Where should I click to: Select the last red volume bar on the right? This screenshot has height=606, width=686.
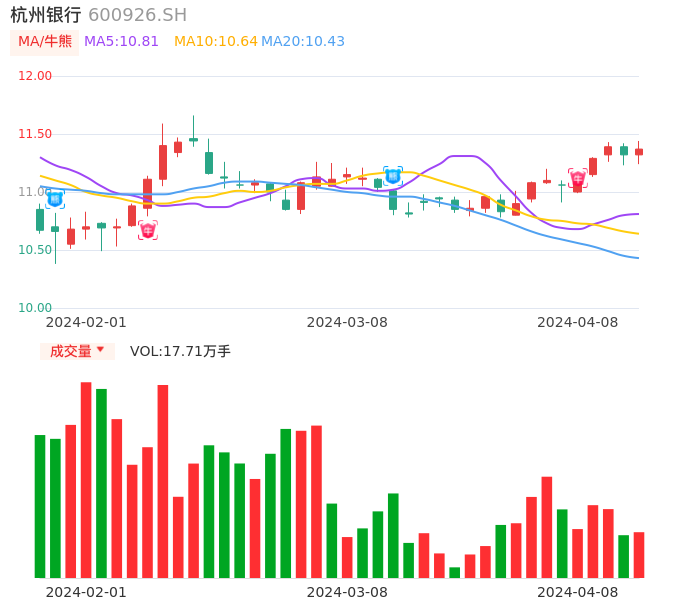639,554
